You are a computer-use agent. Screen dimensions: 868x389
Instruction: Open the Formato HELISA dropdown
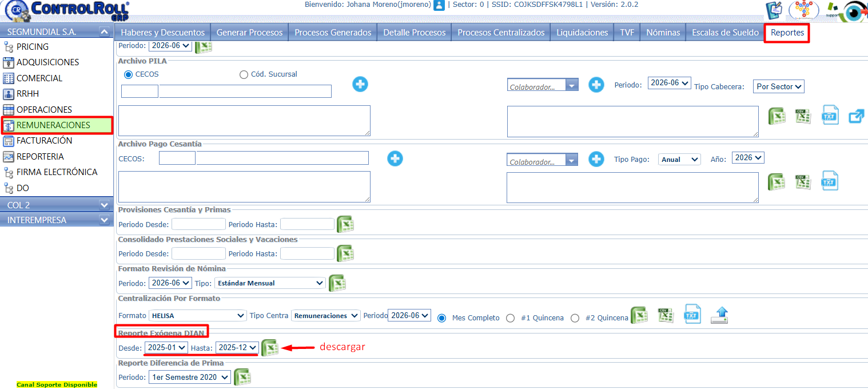pos(197,316)
